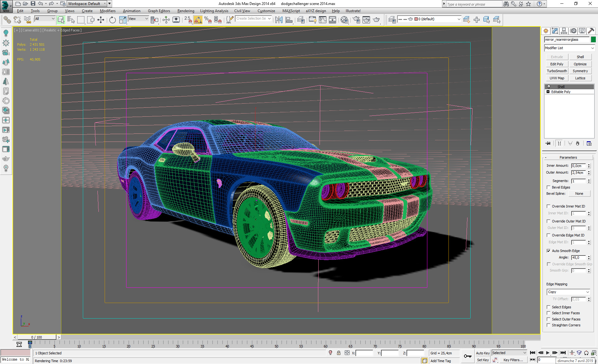Uncheck the Auto Smooth Edge checkbox
The image size is (598, 364).
coord(548,251)
